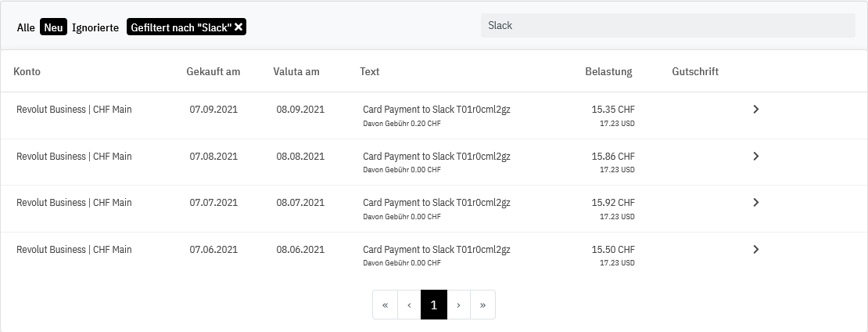Image resolution: width=868 pixels, height=332 pixels.
Task: Select page 1 in pagination
Action: (x=434, y=305)
